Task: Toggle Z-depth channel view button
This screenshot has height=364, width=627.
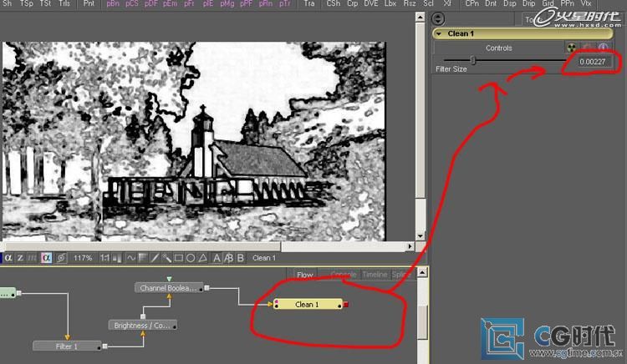Action: click(x=21, y=258)
